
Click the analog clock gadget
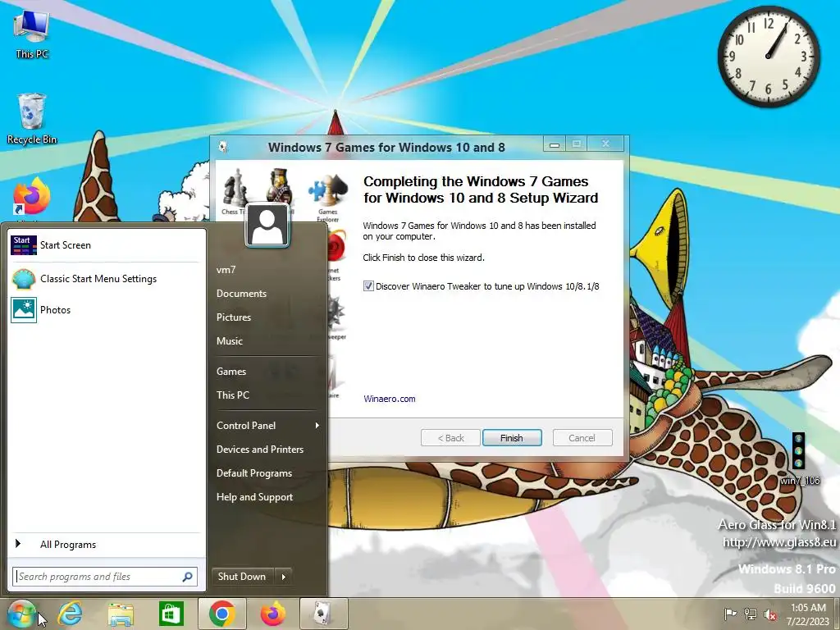click(x=768, y=57)
